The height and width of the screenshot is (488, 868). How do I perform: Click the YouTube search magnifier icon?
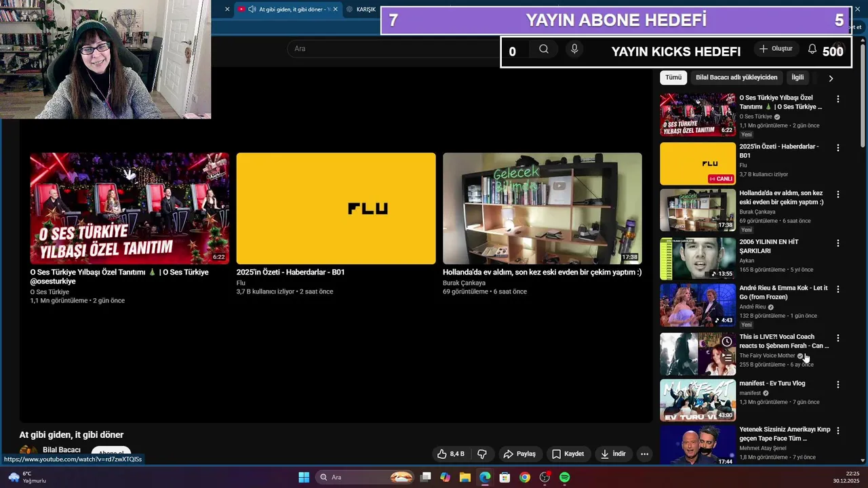tap(544, 49)
